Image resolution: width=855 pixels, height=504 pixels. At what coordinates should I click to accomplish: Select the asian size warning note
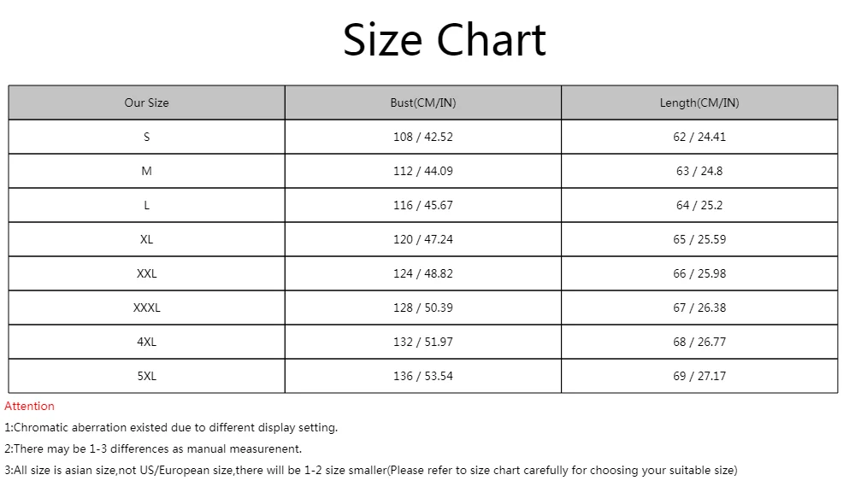(370, 470)
